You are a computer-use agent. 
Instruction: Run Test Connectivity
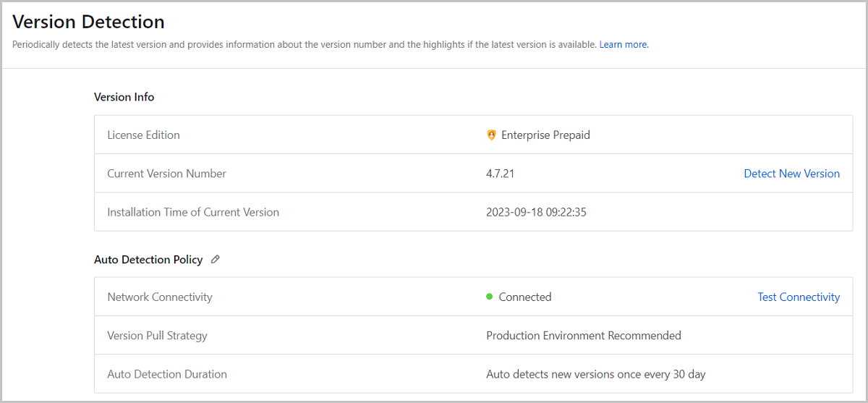(799, 297)
